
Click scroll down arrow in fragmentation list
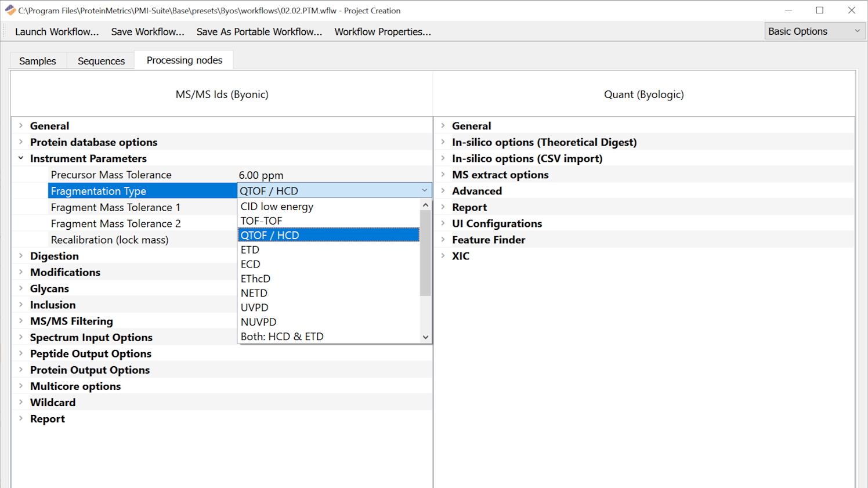tap(425, 337)
